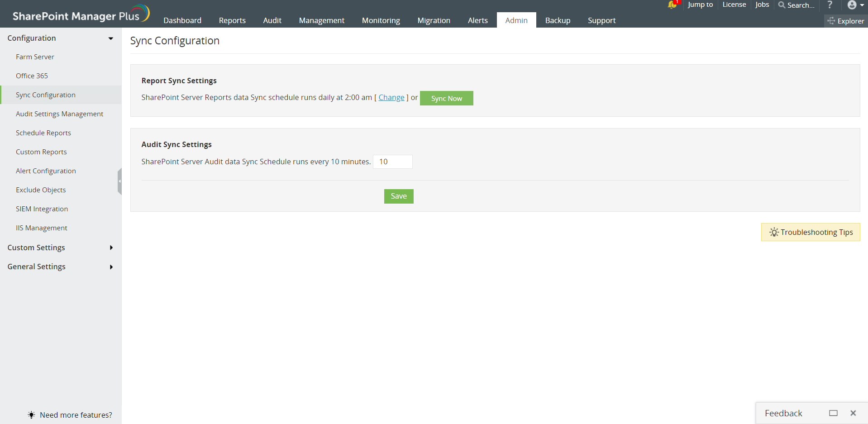Viewport: 868px width, 424px height.
Task: Maximize the Feedback panel
Action: [833, 413]
